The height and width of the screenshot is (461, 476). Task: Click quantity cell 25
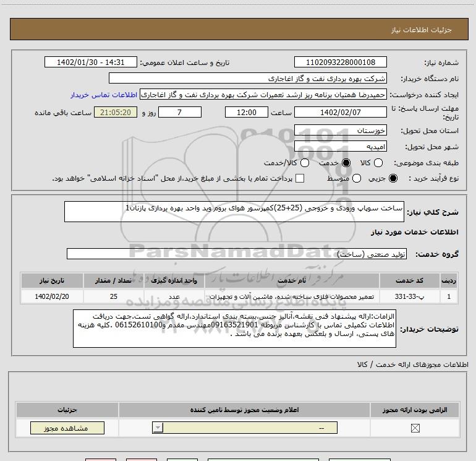point(114,296)
